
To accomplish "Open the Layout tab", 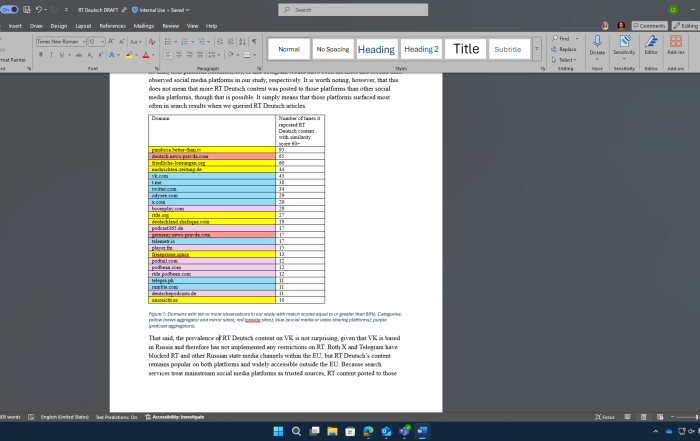I will [83, 26].
